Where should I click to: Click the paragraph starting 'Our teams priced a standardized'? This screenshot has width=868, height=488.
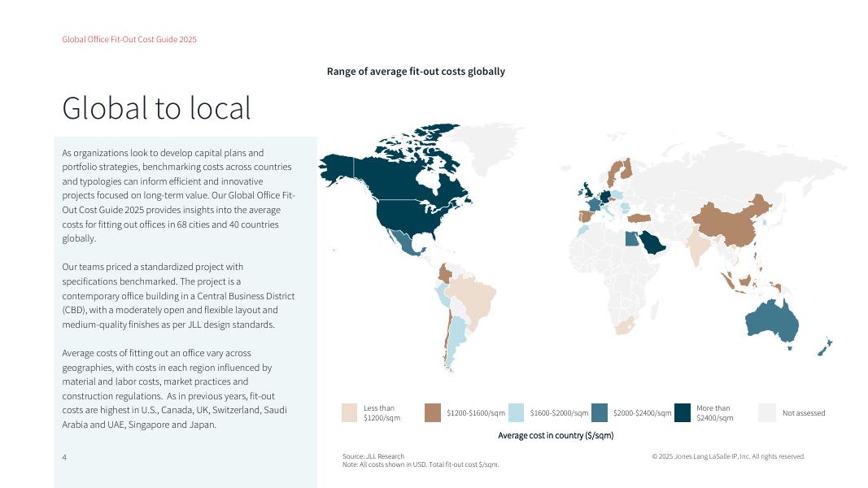click(x=178, y=295)
